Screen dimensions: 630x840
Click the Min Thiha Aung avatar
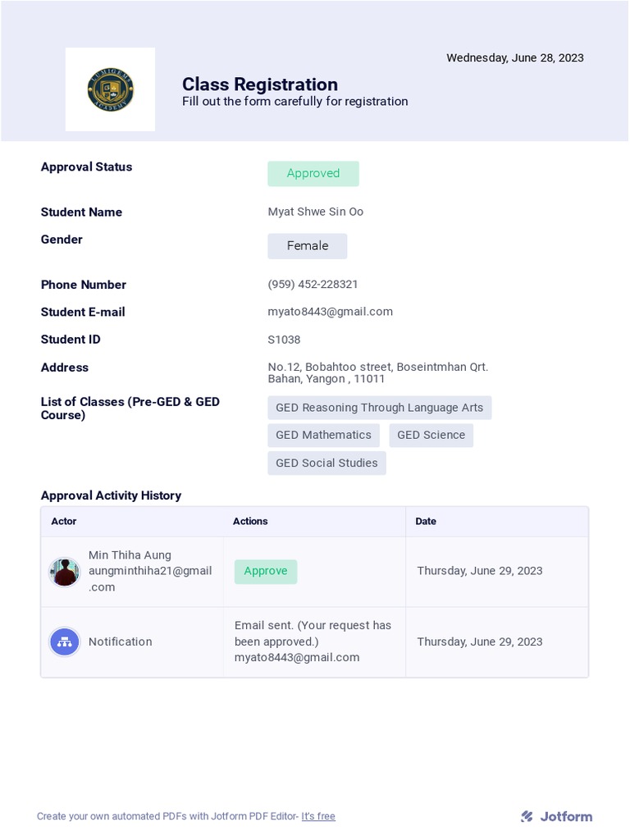64,572
